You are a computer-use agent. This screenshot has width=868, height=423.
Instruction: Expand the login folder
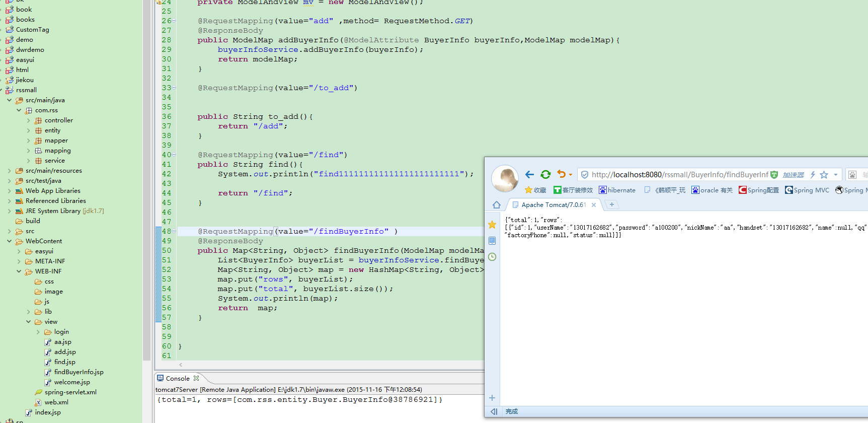(x=38, y=332)
